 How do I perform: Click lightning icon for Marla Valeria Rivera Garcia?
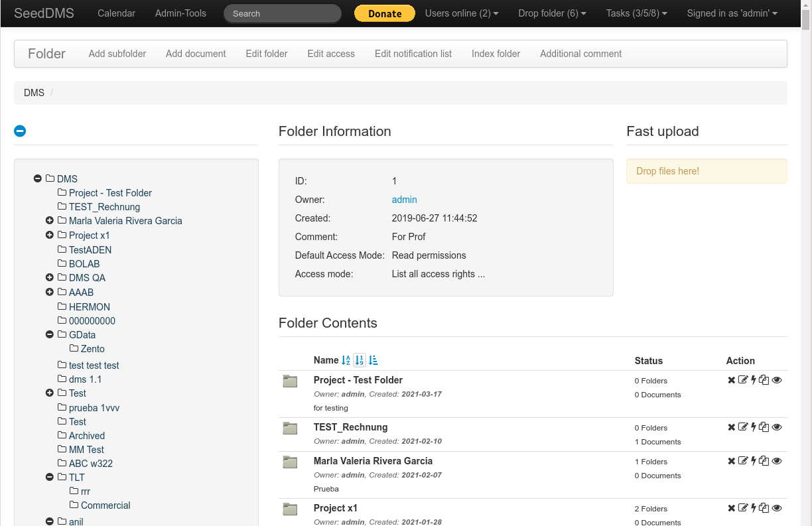[754, 461]
